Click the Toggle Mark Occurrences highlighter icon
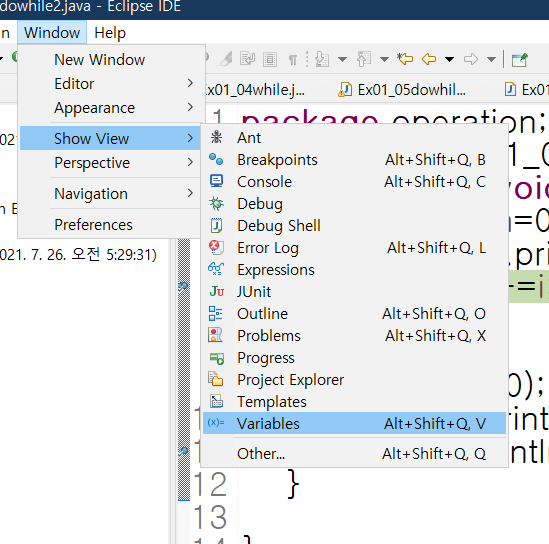 tap(225, 59)
